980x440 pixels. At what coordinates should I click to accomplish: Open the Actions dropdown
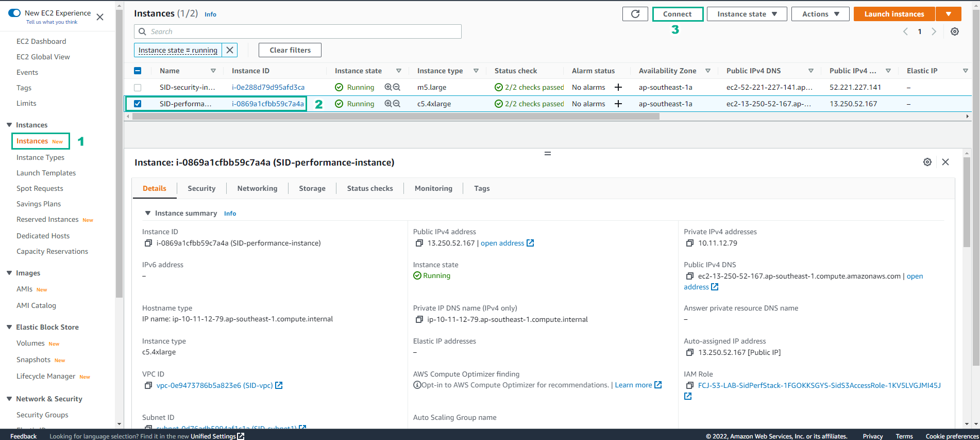click(x=820, y=14)
